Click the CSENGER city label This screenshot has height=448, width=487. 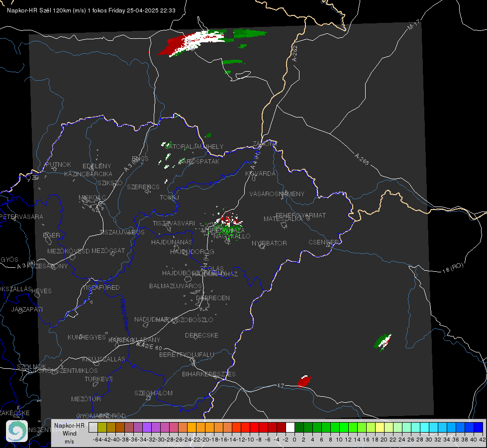323,242
